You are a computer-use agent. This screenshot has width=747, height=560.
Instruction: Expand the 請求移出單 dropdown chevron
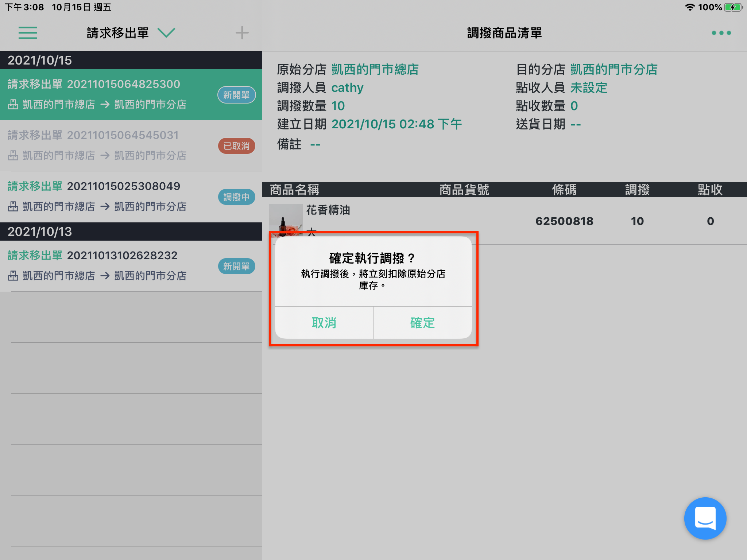pos(166,33)
